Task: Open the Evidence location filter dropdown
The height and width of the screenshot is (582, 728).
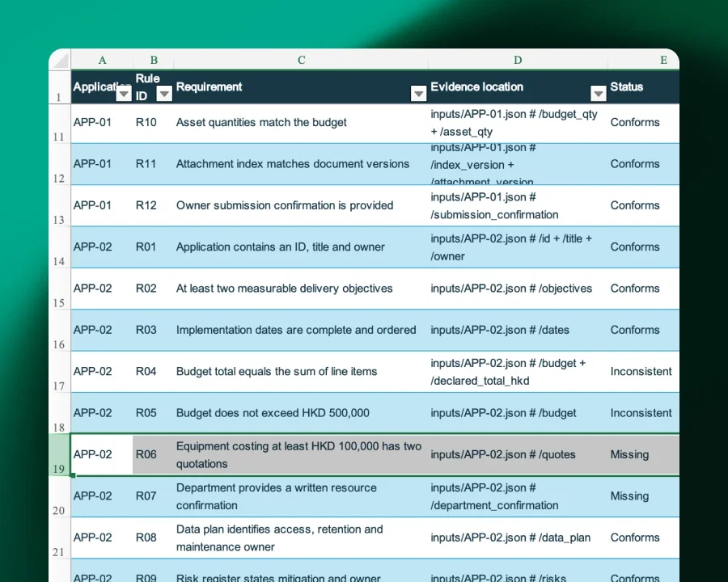Action: pyautogui.click(x=598, y=94)
